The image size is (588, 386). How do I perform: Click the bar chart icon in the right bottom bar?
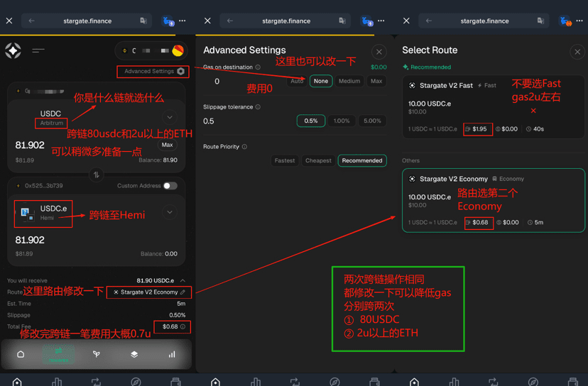(454, 382)
